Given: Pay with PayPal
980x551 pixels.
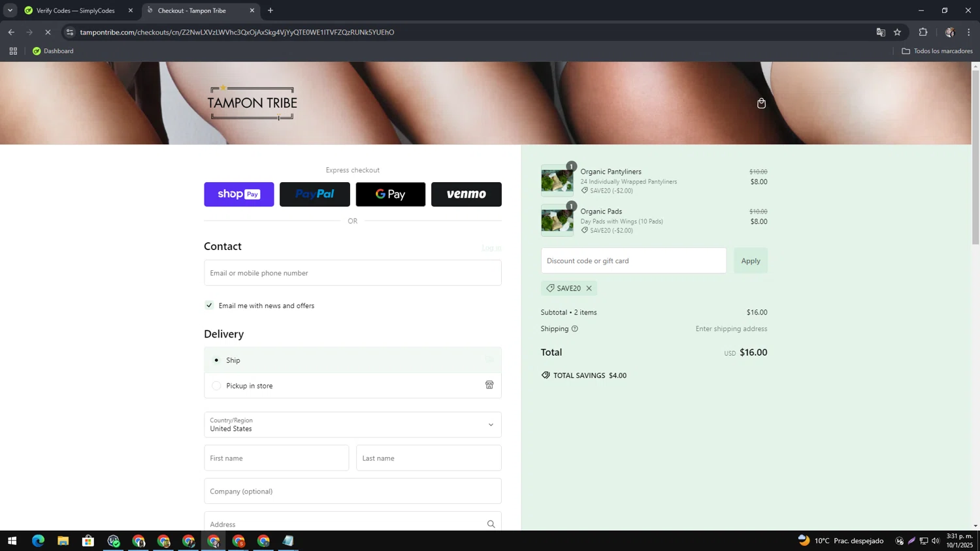Looking at the screenshot, I should (x=315, y=195).
